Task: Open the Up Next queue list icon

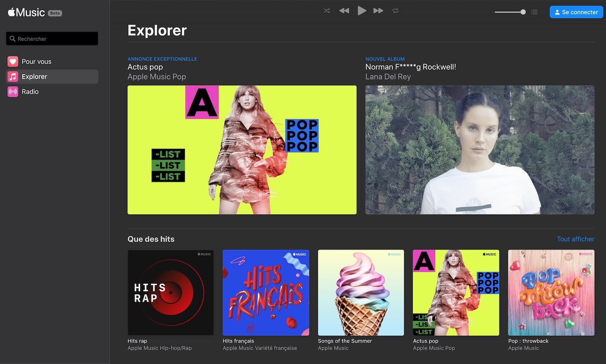Action: click(x=535, y=12)
